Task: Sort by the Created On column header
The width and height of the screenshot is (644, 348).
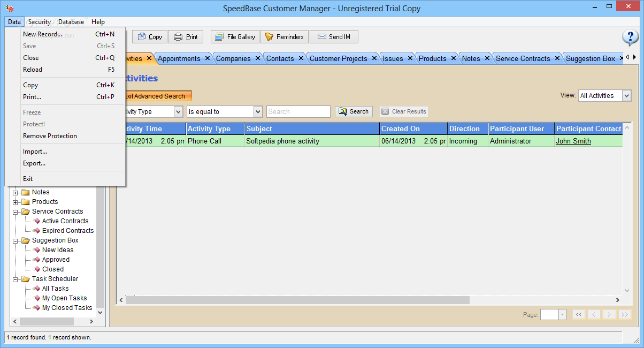Action: (x=413, y=128)
